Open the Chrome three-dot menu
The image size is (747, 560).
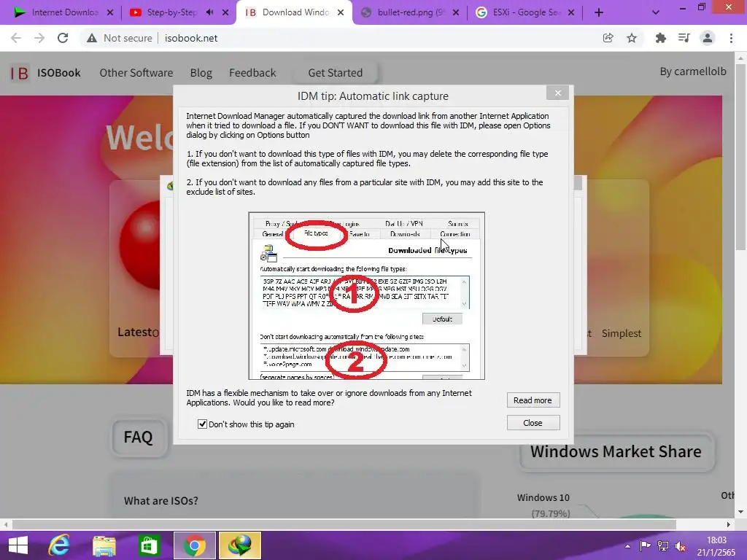[x=731, y=38]
